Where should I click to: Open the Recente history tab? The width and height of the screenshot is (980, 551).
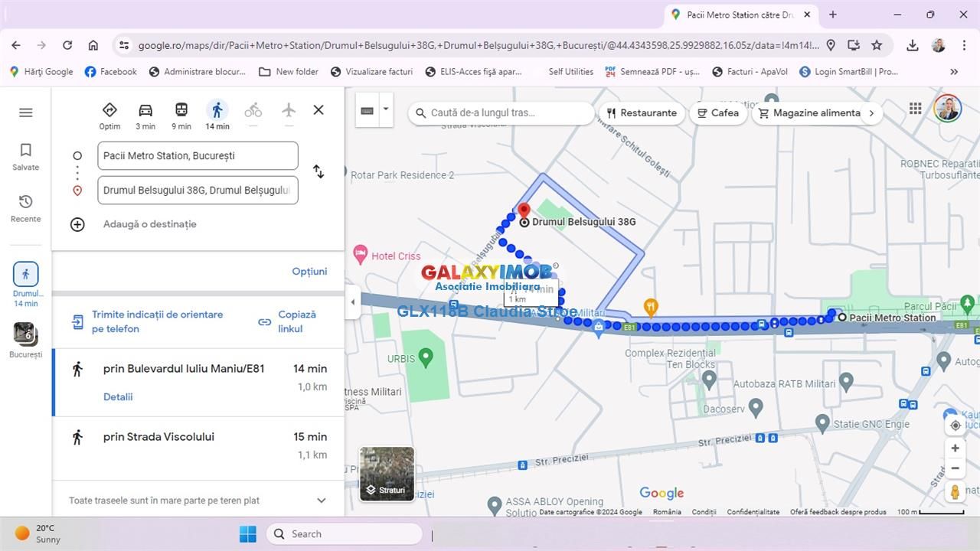(25, 207)
